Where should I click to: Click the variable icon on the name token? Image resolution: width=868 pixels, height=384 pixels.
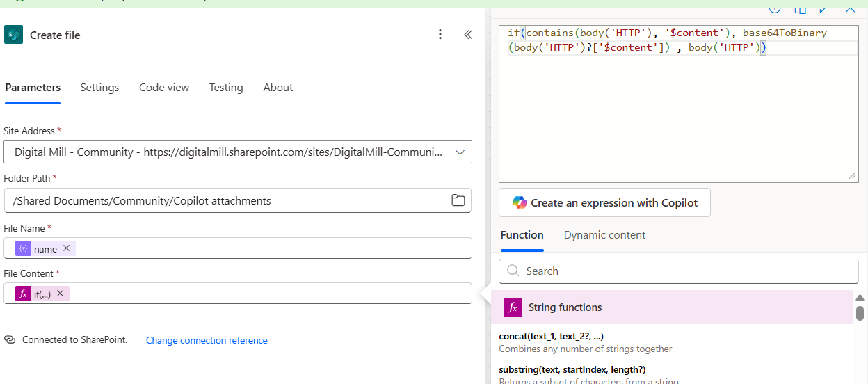(23, 248)
